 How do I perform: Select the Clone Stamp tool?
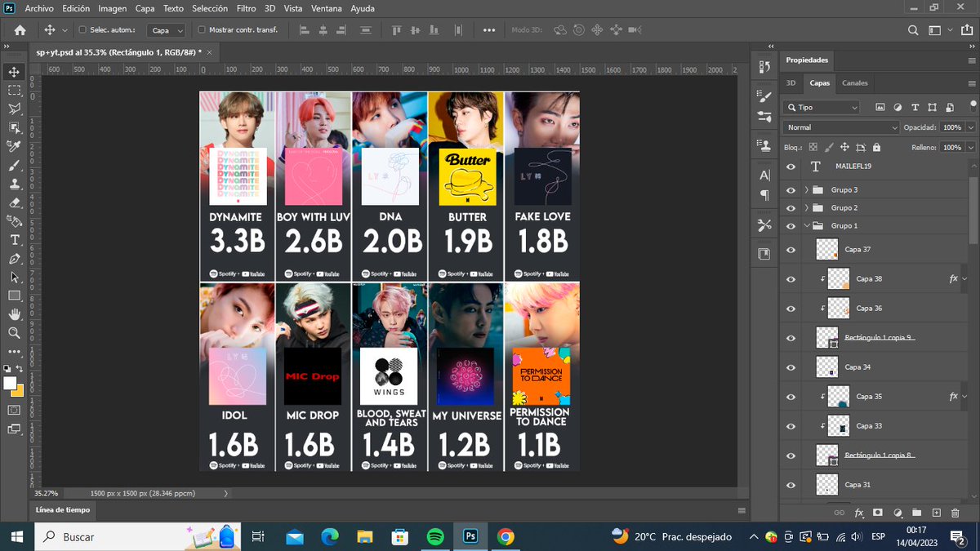click(14, 184)
